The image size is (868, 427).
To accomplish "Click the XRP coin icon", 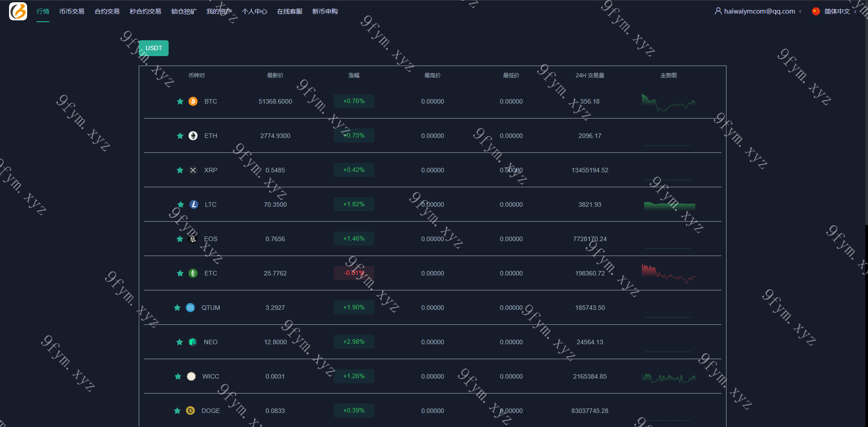I will [193, 170].
